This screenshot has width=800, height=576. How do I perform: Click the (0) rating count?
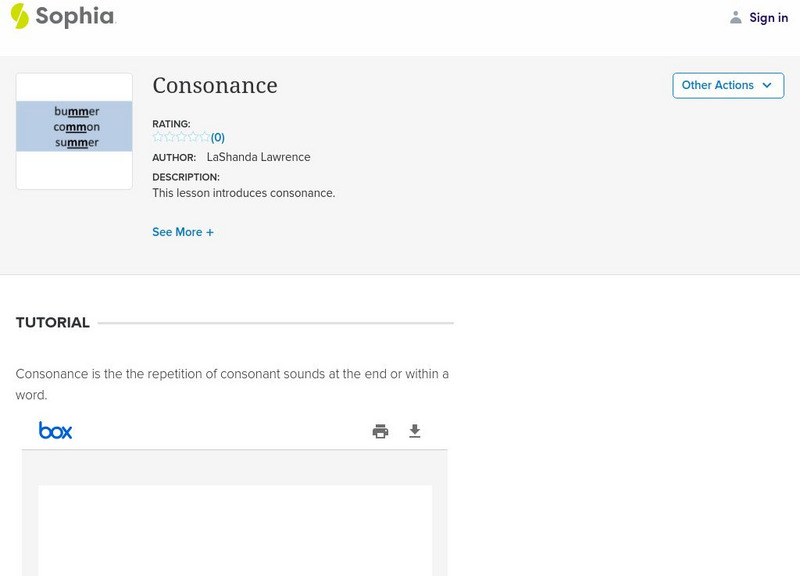coord(218,138)
